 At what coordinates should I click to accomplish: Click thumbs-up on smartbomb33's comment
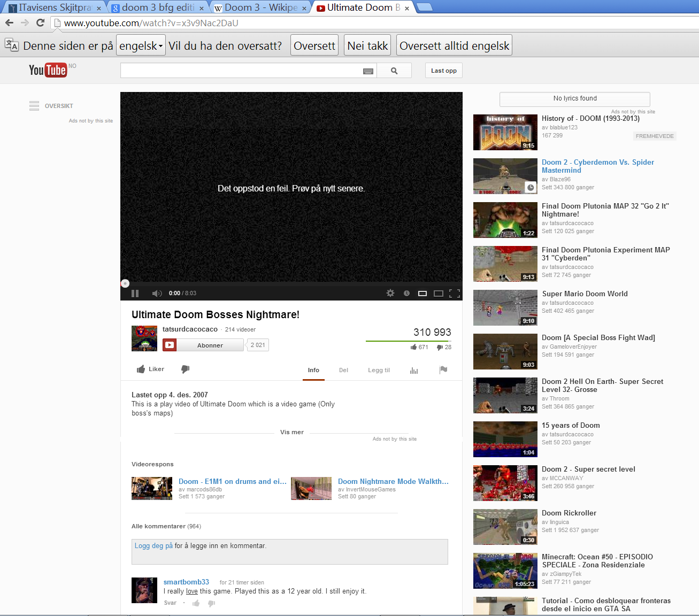tap(196, 603)
